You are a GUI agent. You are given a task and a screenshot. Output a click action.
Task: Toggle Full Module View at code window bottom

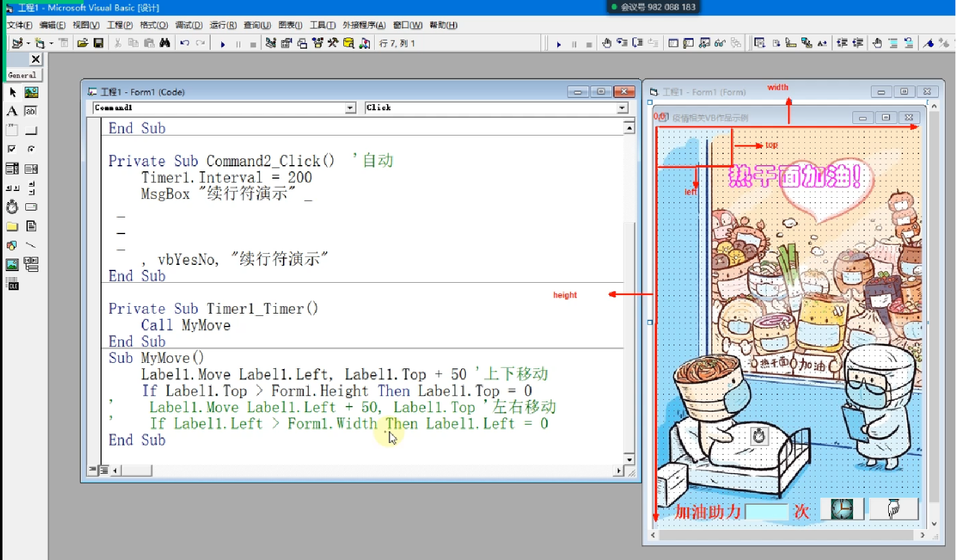click(104, 470)
